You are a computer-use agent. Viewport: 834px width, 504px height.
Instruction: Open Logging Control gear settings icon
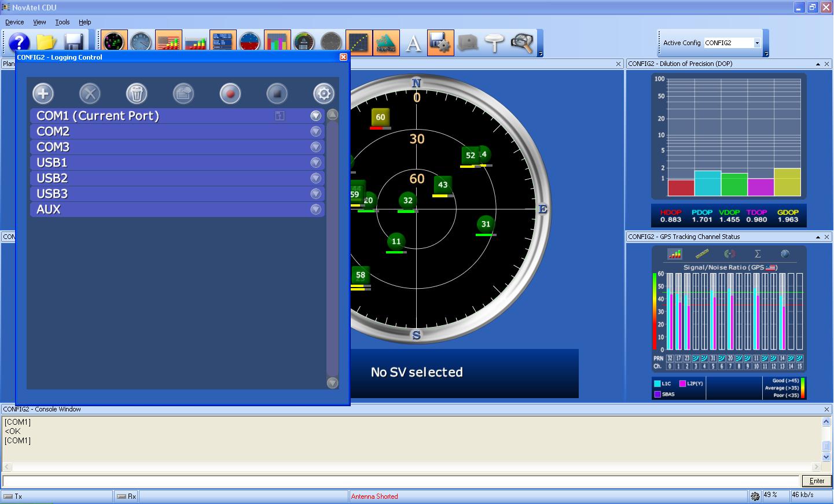click(x=324, y=93)
